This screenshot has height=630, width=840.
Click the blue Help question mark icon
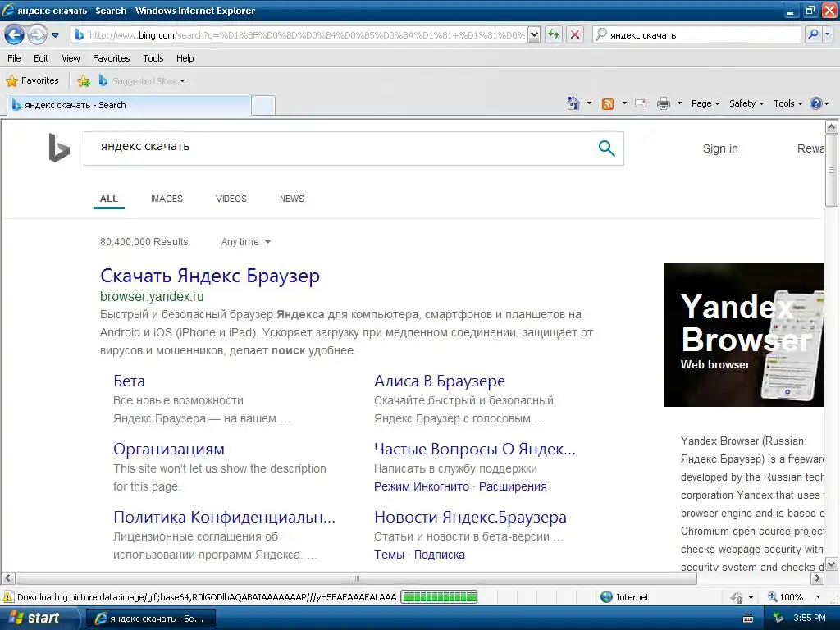(816, 103)
